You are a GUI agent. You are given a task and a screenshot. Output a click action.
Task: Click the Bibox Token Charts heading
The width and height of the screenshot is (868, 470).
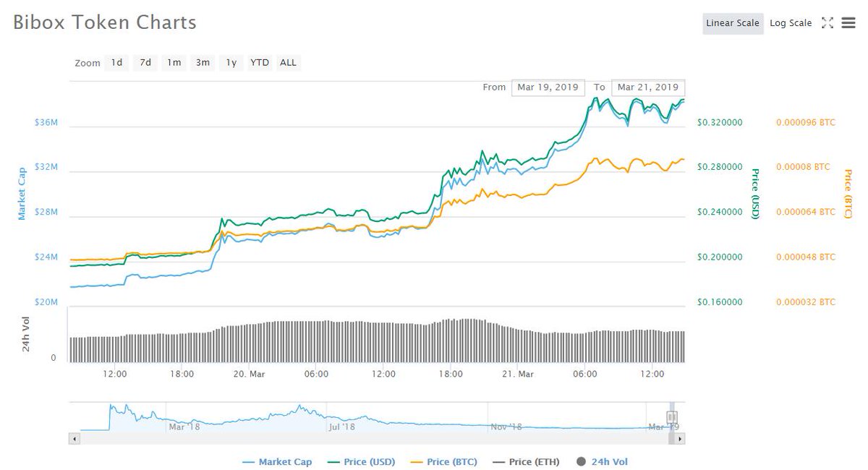(x=105, y=22)
